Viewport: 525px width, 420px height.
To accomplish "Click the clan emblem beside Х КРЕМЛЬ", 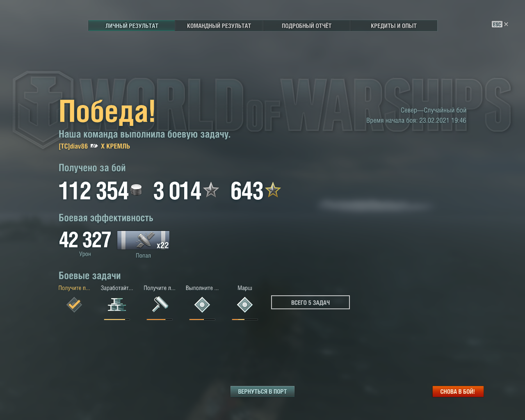I will 94,146.
